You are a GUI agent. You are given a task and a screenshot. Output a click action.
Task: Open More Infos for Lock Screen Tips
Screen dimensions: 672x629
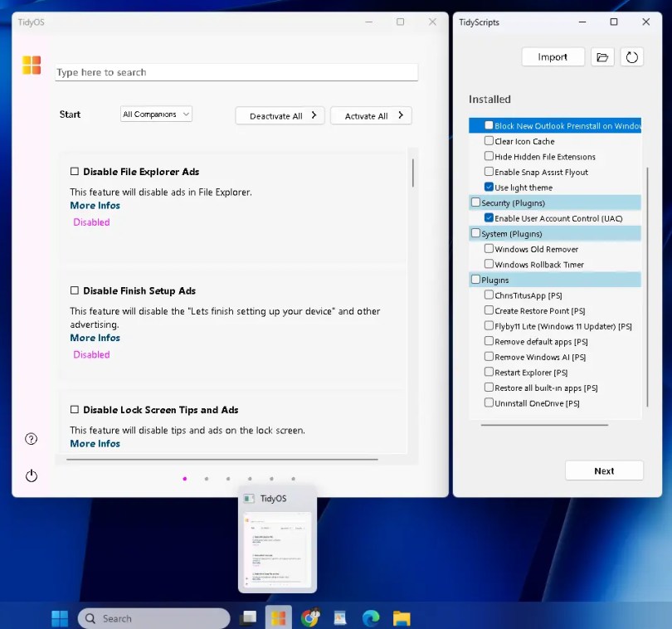95,444
